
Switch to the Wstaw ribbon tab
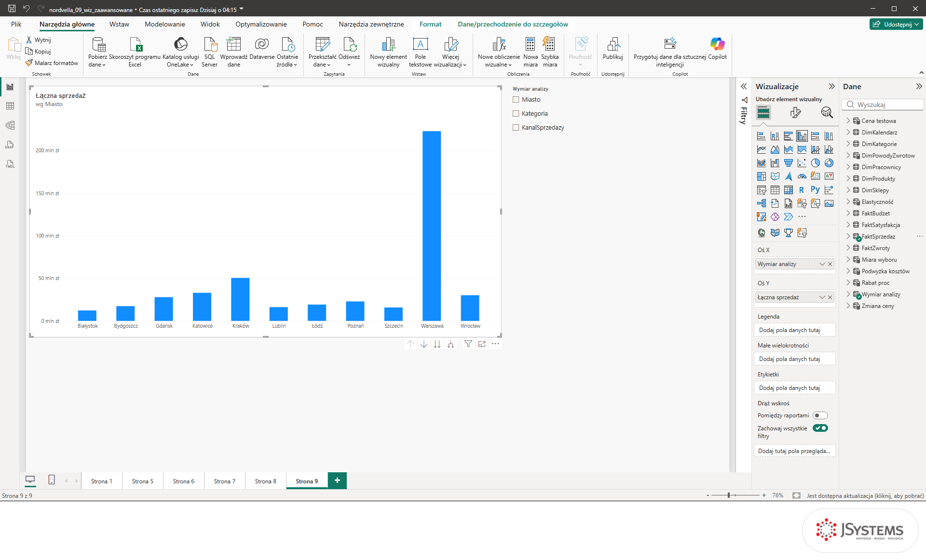click(x=119, y=24)
